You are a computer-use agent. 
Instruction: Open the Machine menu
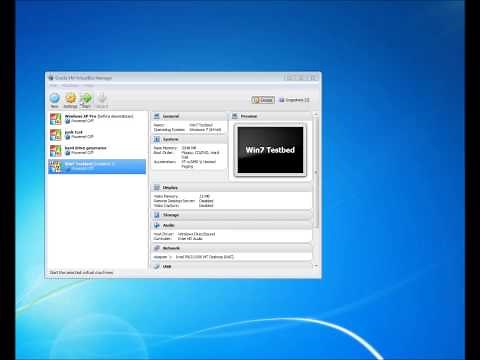[x=70, y=86]
